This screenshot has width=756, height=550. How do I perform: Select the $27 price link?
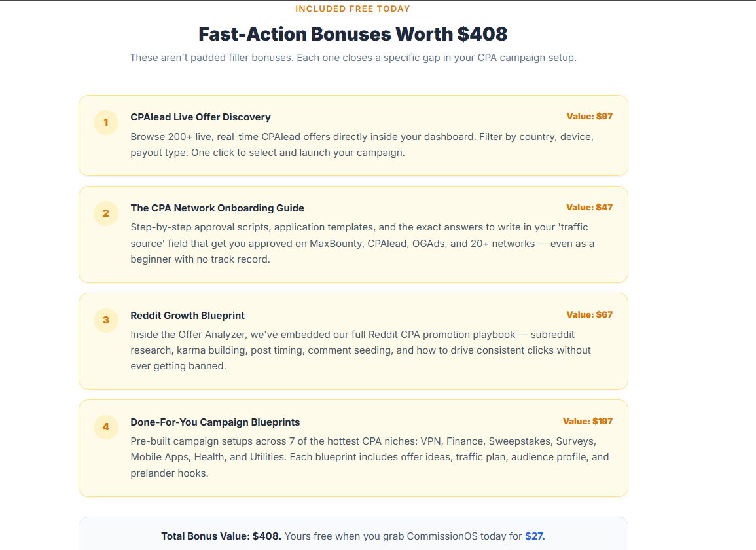click(x=534, y=536)
